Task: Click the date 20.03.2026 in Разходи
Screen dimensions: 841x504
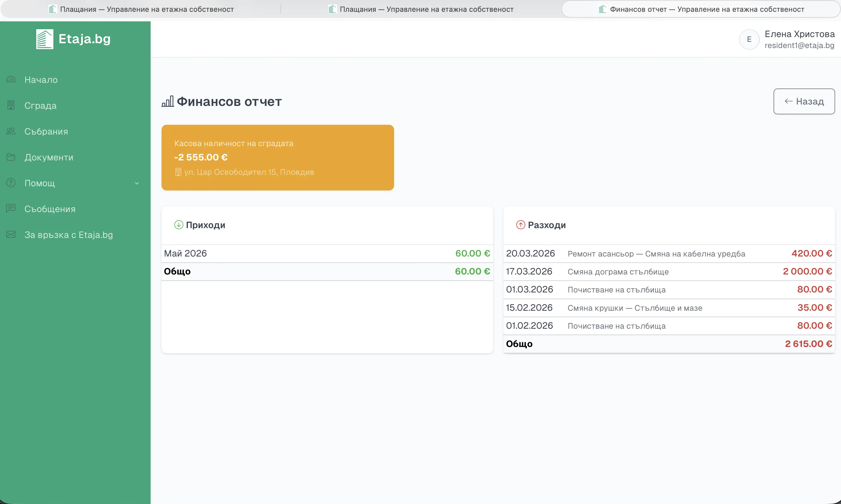Action: [530, 253]
